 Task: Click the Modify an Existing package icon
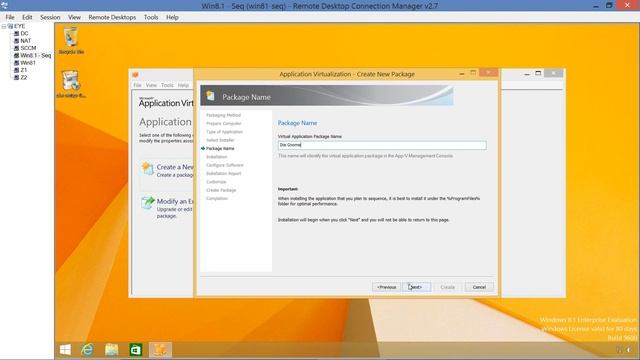coord(147,202)
